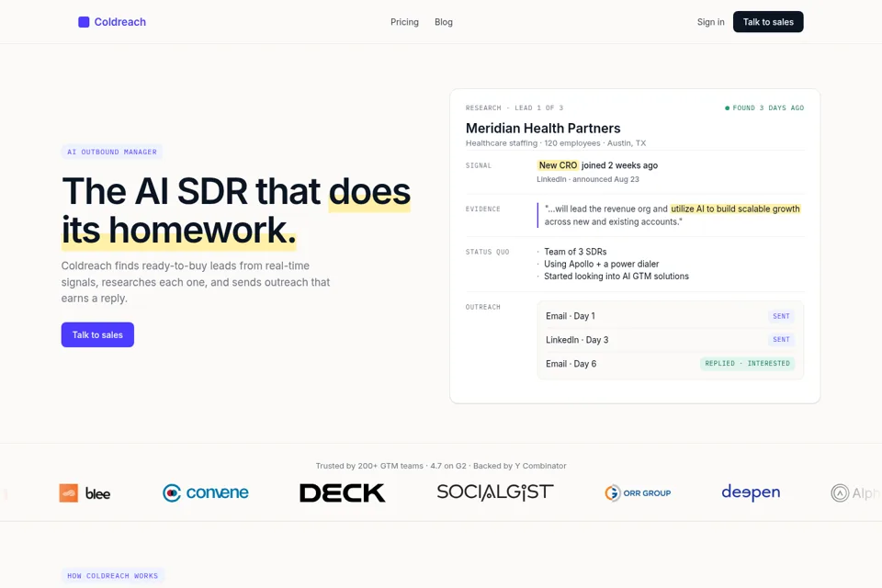The width and height of the screenshot is (882, 588).
Task: Click the highlighted 'utilize AI to build scalable growth'
Action: click(735, 209)
